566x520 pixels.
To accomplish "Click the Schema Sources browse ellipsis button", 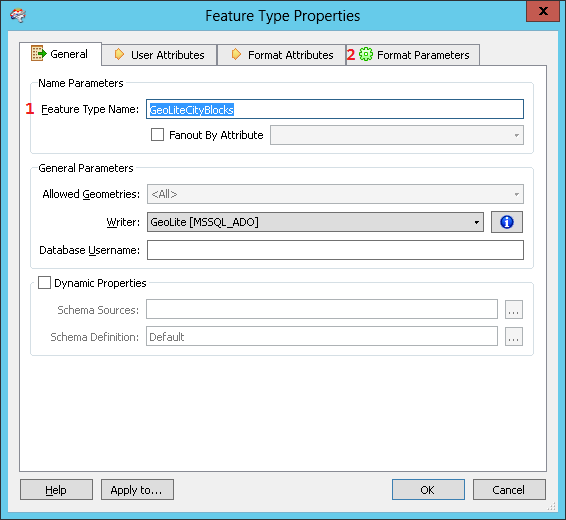I will coord(514,309).
